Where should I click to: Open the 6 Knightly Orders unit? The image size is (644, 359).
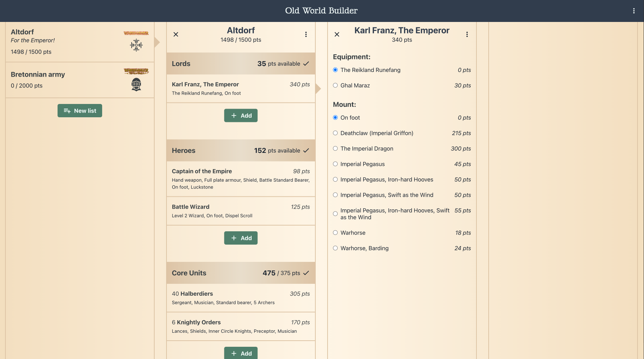(241, 327)
